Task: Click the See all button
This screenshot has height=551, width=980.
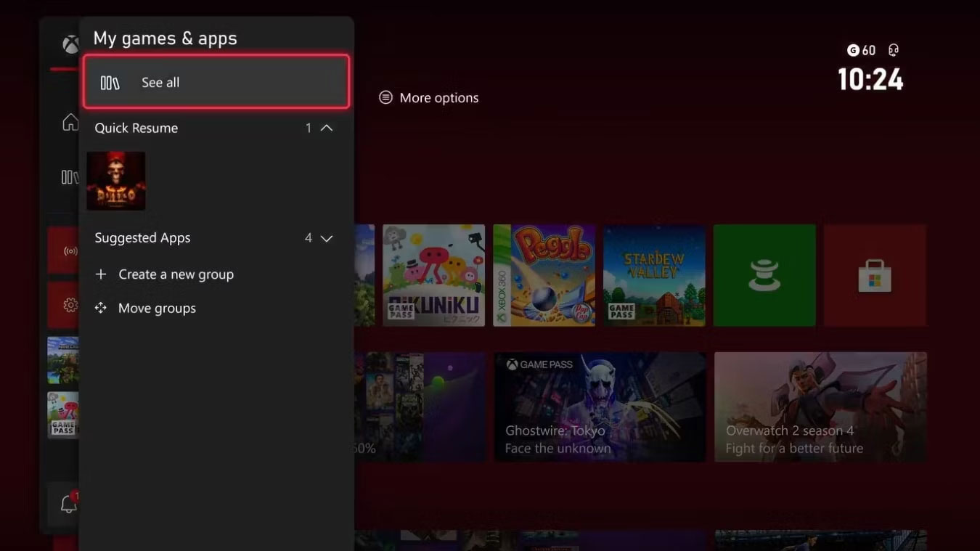Action: [216, 82]
